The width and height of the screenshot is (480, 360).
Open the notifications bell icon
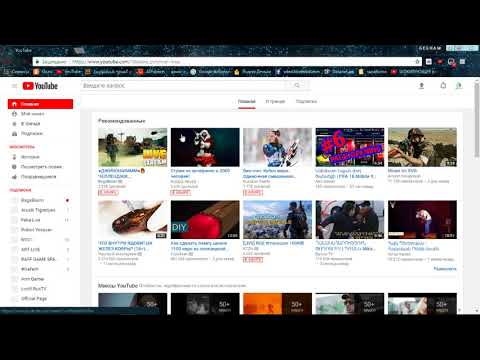pyautogui.click(x=443, y=86)
